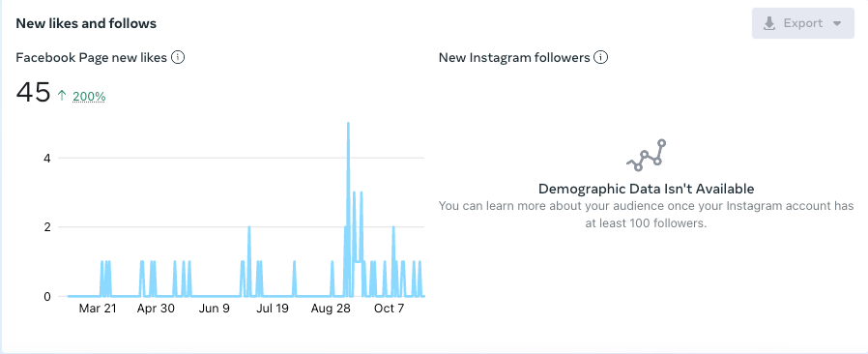The height and width of the screenshot is (354, 868).
Task: Click the Aug 28 axis label
Action: (331, 309)
